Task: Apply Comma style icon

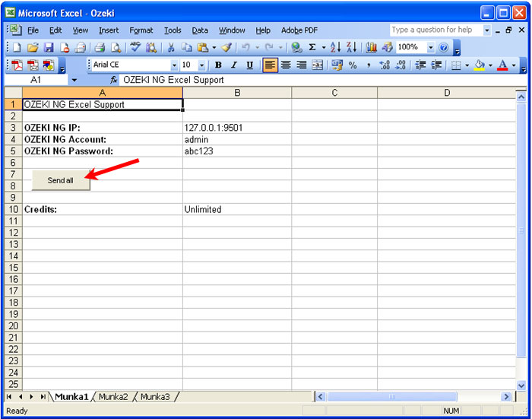Action: click(369, 65)
